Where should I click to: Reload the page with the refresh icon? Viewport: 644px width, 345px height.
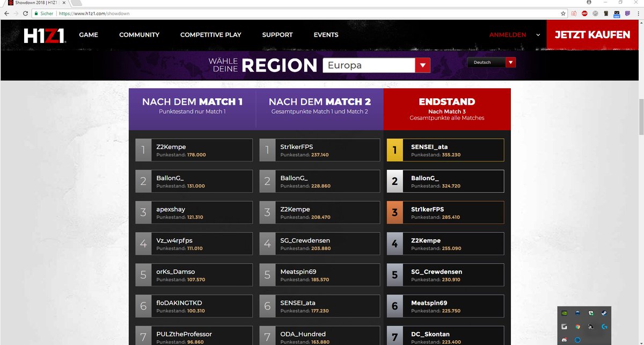(25, 13)
